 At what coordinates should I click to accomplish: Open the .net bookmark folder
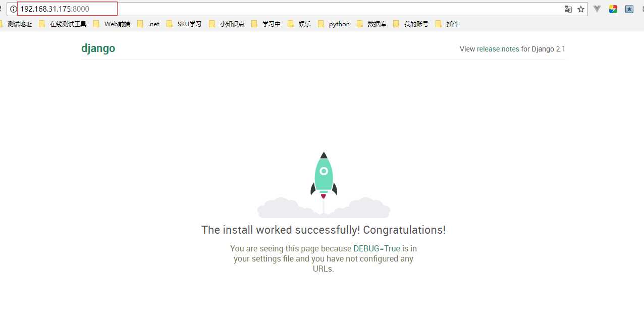pyautogui.click(x=148, y=24)
